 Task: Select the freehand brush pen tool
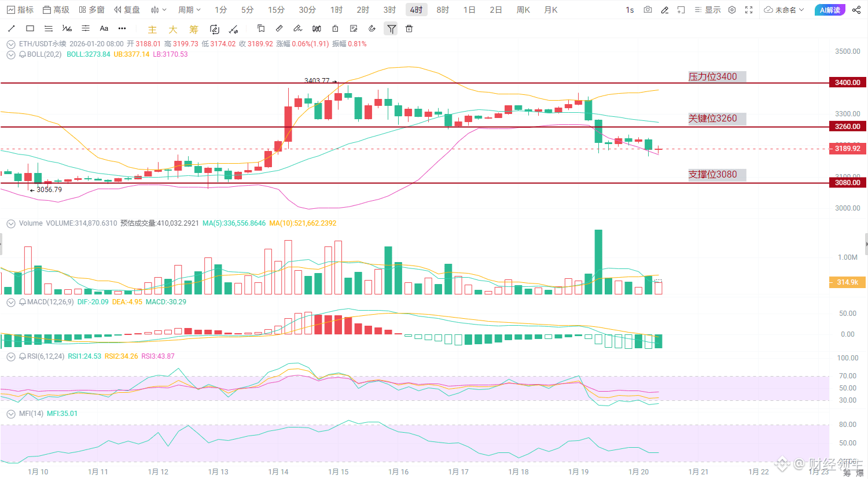(x=298, y=28)
